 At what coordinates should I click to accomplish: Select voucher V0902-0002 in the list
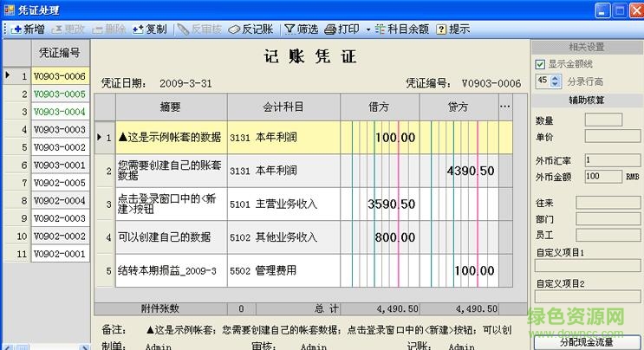pos(60,237)
